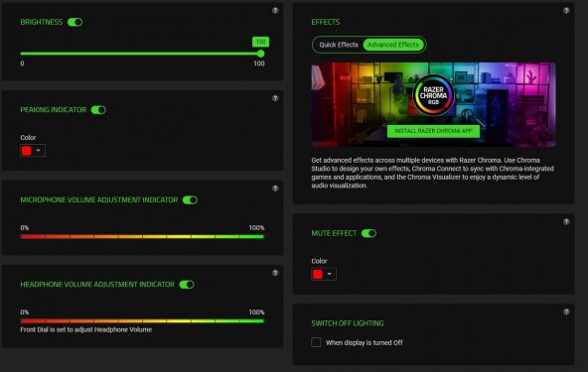Click the red Peaking Indicator color swatch
This screenshot has height=372, width=588.
coord(27,151)
